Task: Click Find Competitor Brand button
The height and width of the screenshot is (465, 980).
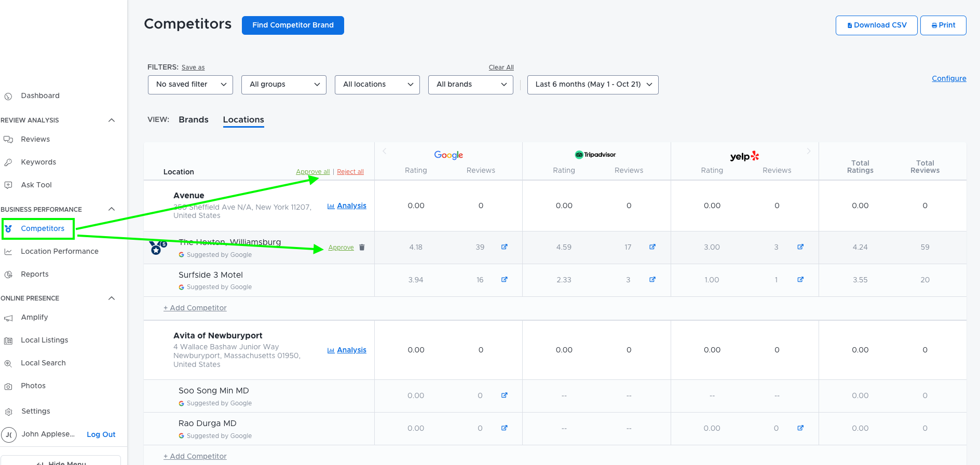Action: (x=293, y=25)
